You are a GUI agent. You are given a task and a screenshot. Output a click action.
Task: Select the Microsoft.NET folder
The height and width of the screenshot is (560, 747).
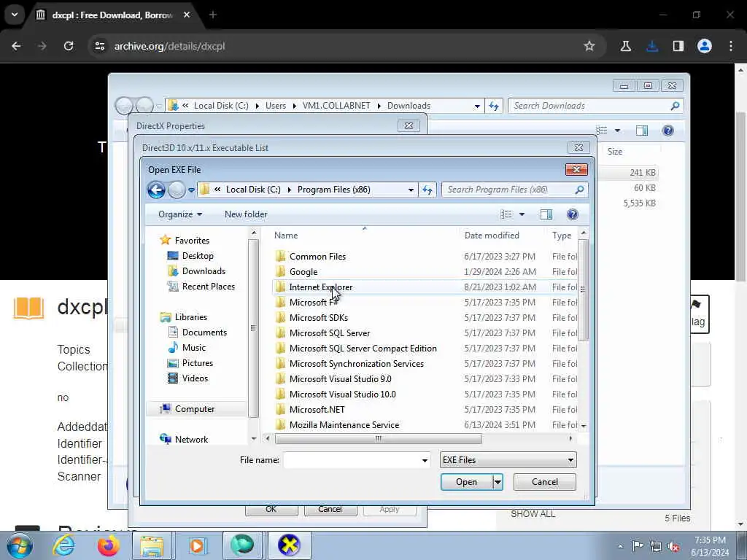coord(317,409)
